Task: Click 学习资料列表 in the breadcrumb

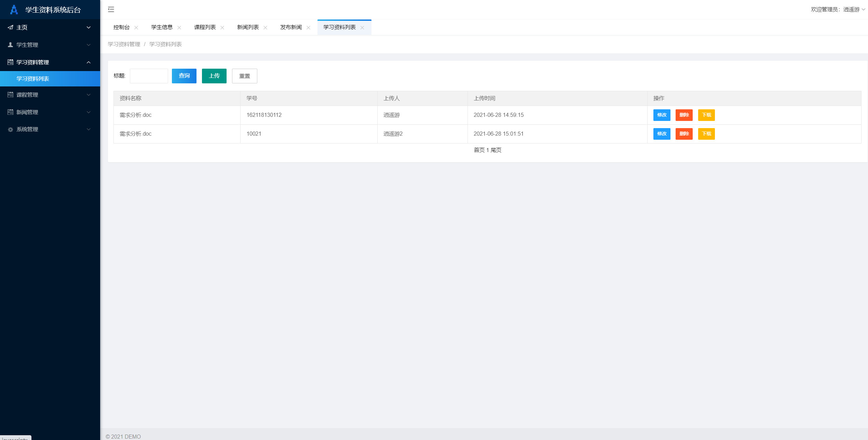Action: 165,44
